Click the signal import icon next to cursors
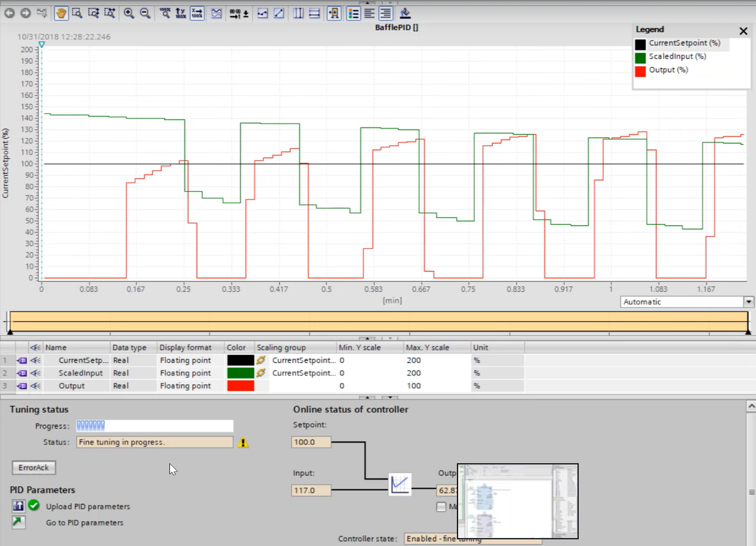The width and height of the screenshot is (756, 546). [334, 13]
